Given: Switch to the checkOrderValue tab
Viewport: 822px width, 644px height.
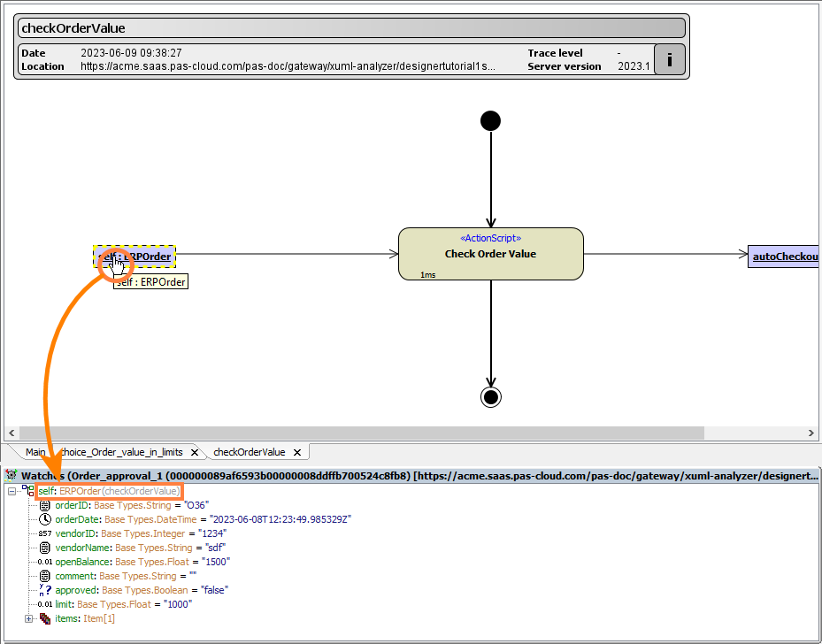Looking at the screenshot, I should coord(249,452).
